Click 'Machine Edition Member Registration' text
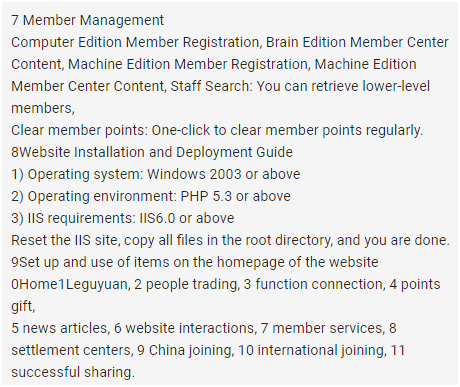 189,64
